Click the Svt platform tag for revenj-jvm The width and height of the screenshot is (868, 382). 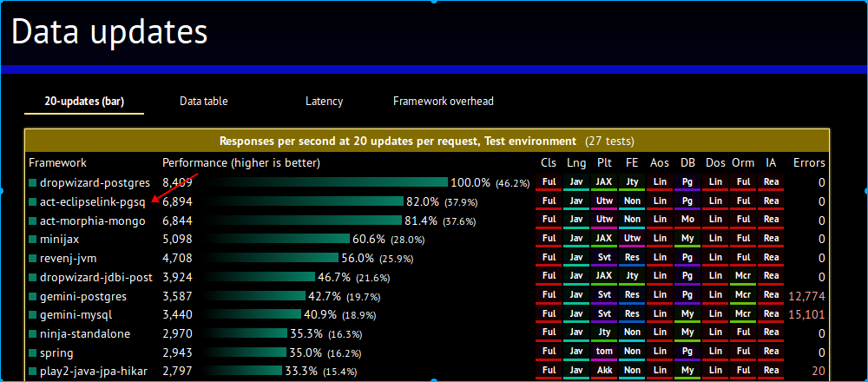point(604,258)
